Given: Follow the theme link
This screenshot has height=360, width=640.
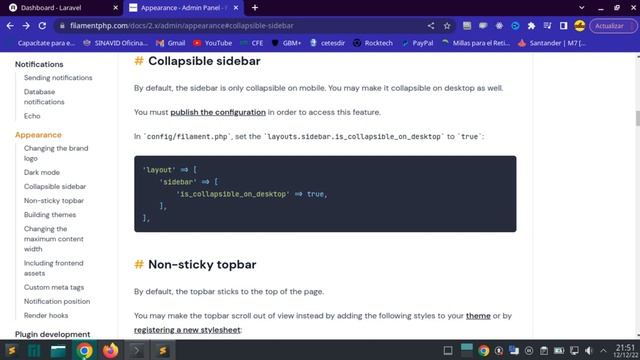Looking at the screenshot, I should point(478,316).
